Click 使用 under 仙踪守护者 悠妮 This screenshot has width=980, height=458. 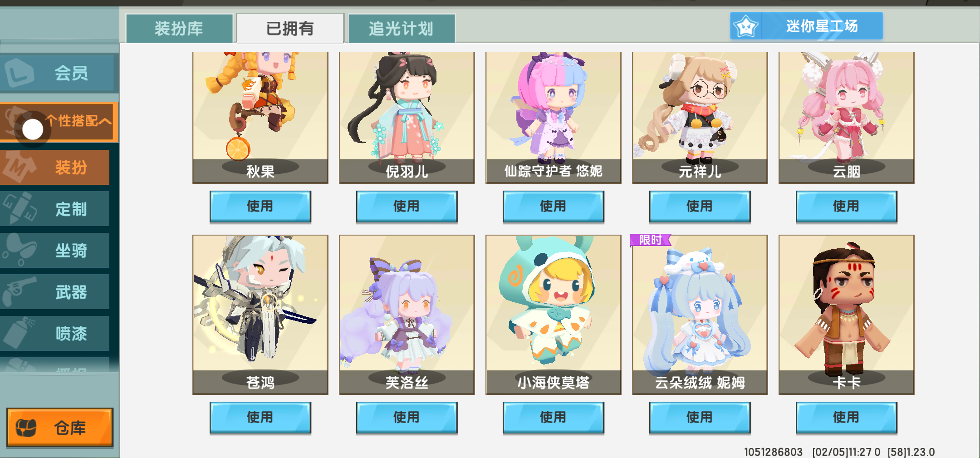click(553, 207)
